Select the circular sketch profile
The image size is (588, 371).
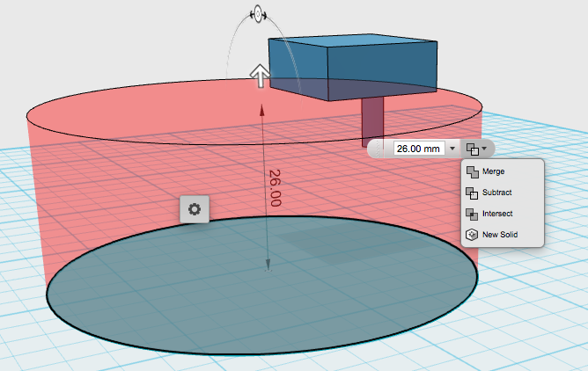(261, 285)
